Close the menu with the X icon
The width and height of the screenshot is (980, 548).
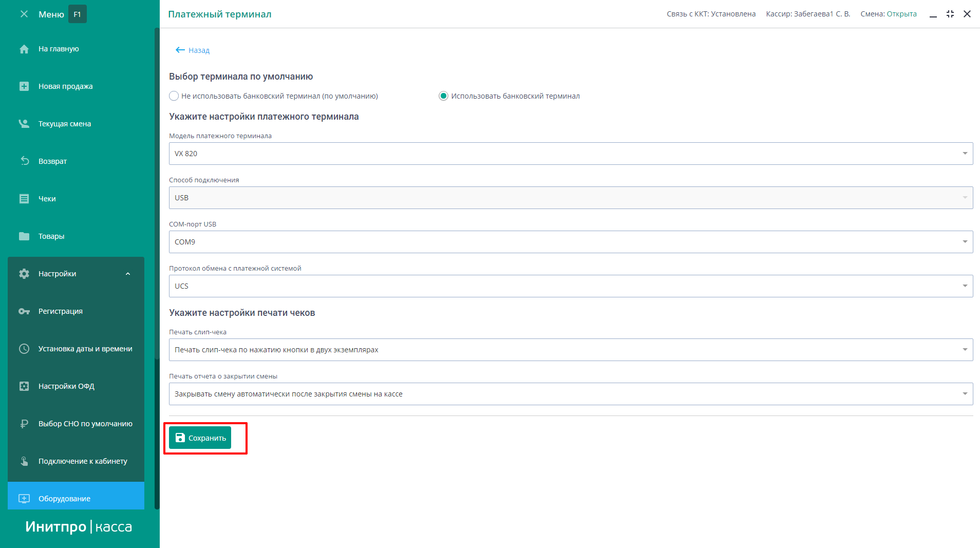pos(24,14)
